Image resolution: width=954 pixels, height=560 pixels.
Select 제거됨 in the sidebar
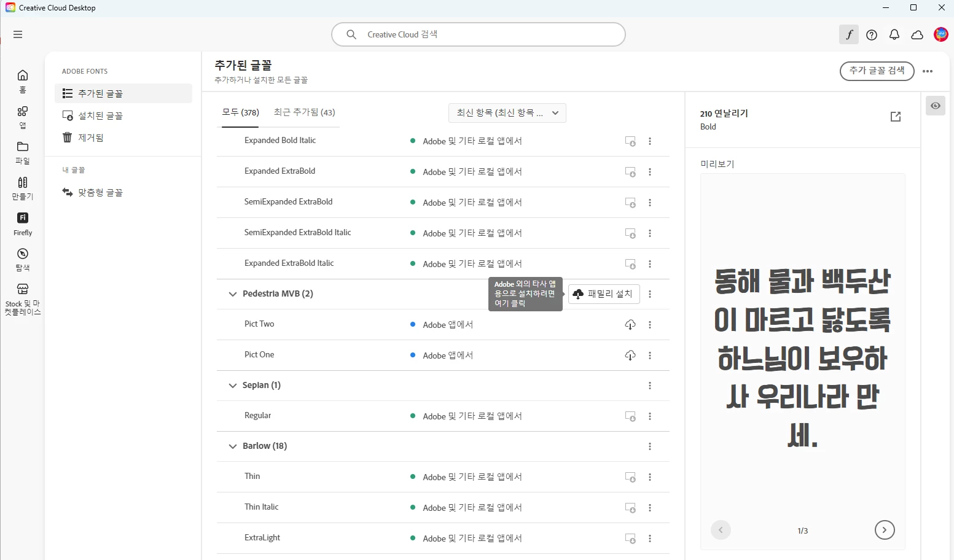[x=123, y=138]
